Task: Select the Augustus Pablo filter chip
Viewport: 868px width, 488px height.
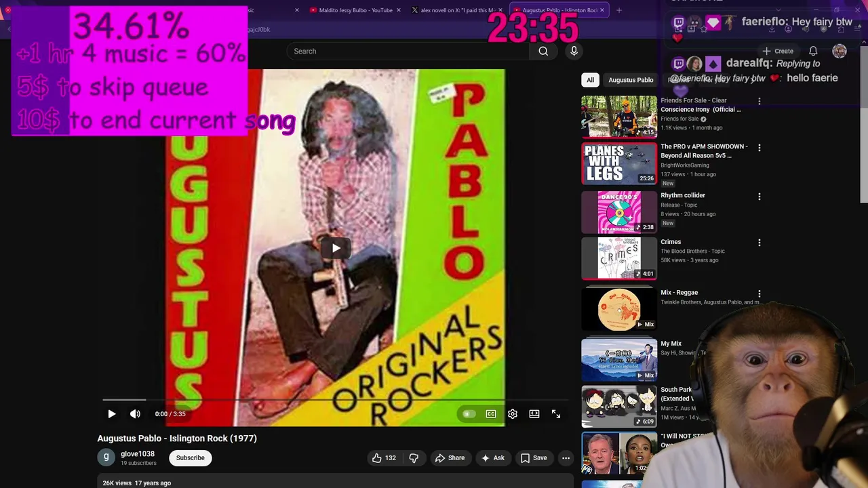Action: 631,80
